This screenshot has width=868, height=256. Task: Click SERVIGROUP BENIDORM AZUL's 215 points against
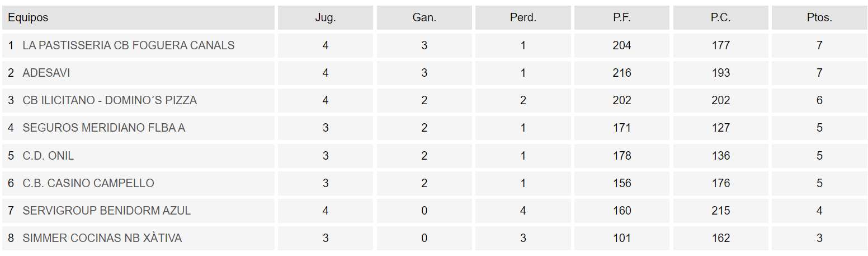720,211
